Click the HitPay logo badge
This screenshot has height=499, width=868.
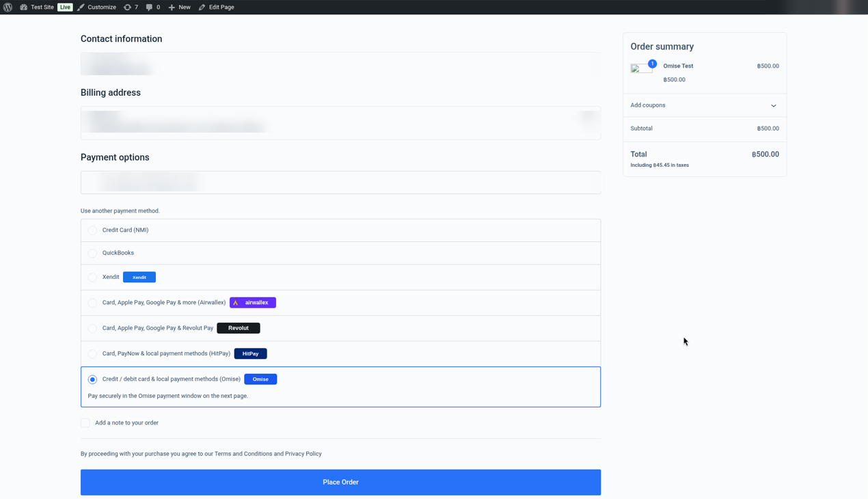(251, 353)
